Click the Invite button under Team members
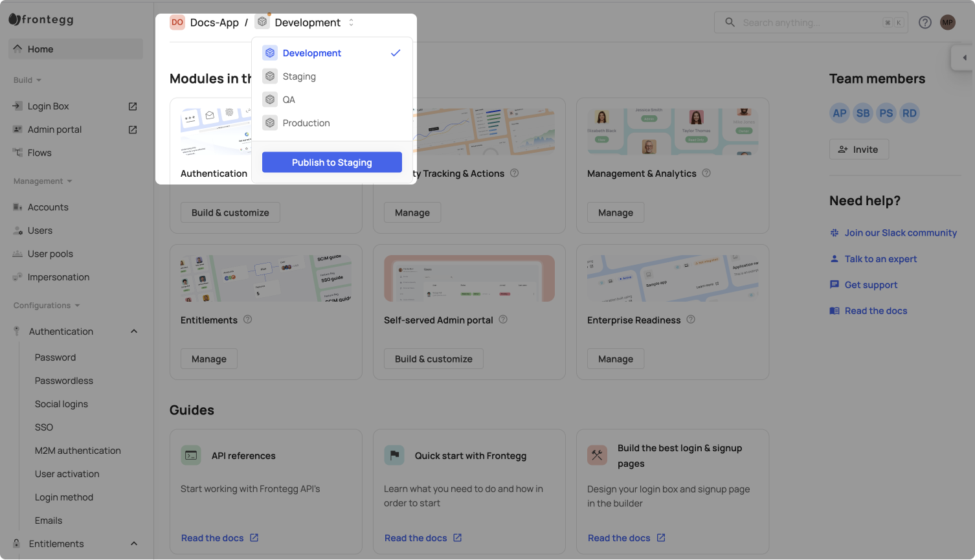The height and width of the screenshot is (560, 975). click(x=858, y=149)
